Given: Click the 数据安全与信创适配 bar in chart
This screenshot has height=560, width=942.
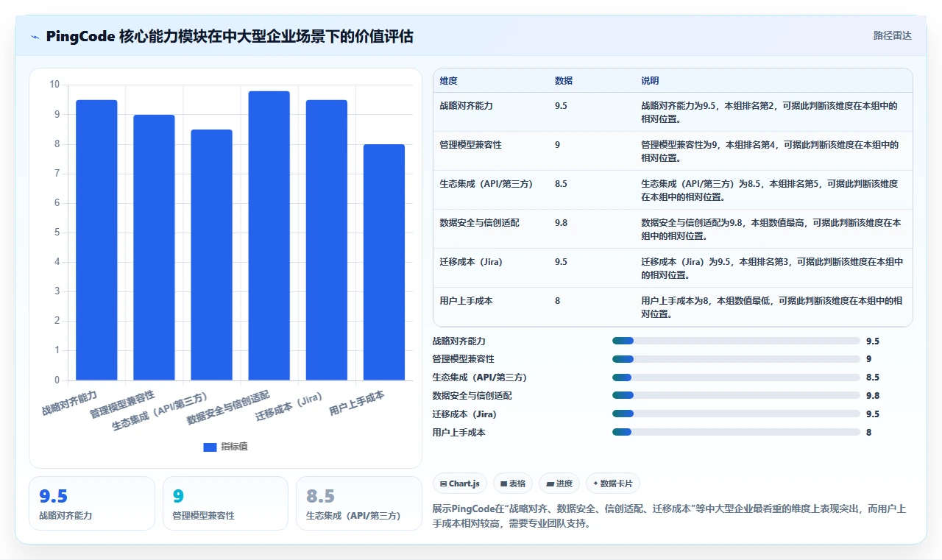Looking at the screenshot, I should (x=269, y=235).
